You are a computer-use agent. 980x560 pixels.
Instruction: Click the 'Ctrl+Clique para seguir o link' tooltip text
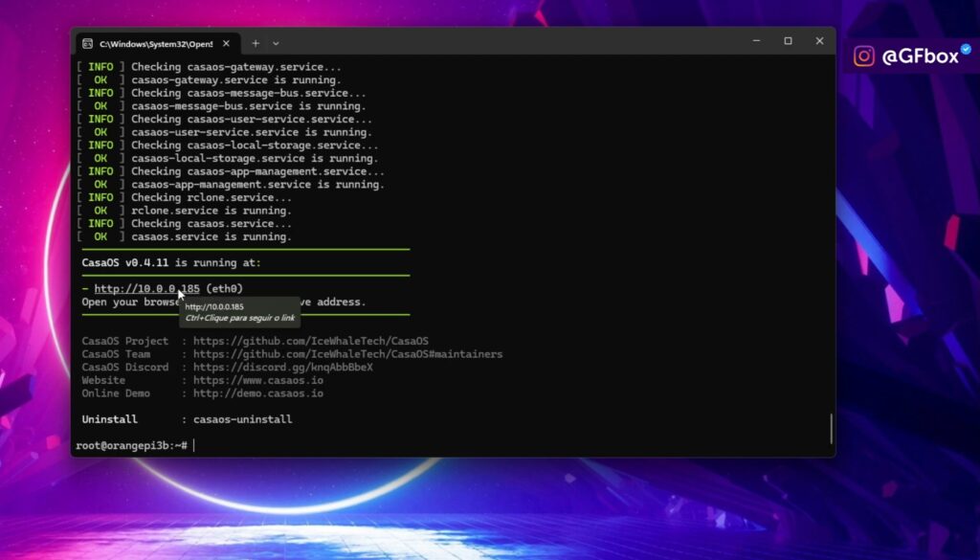240,318
